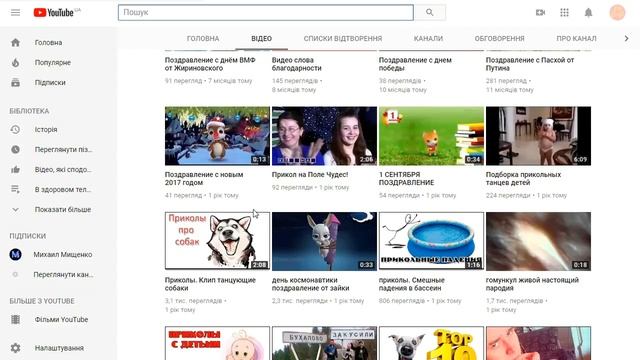Open title Видео слова благодарности
The height and width of the screenshot is (360, 640).
point(297,64)
